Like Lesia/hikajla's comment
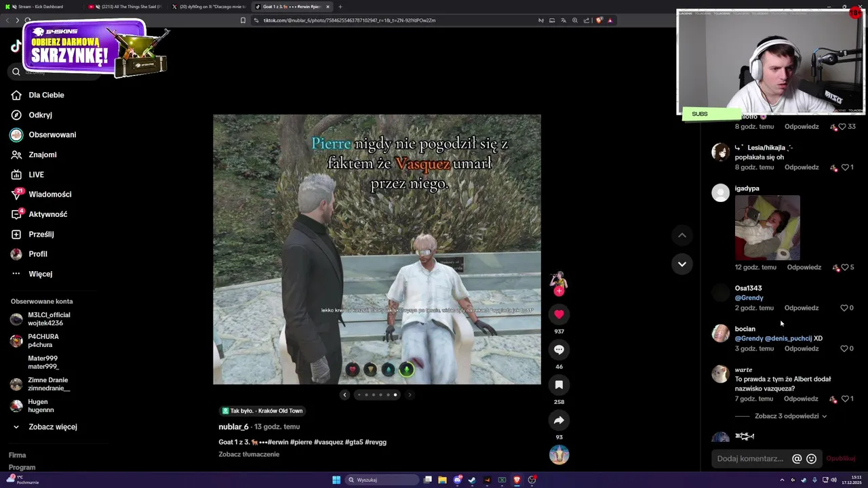The image size is (868, 488). [x=844, y=167]
